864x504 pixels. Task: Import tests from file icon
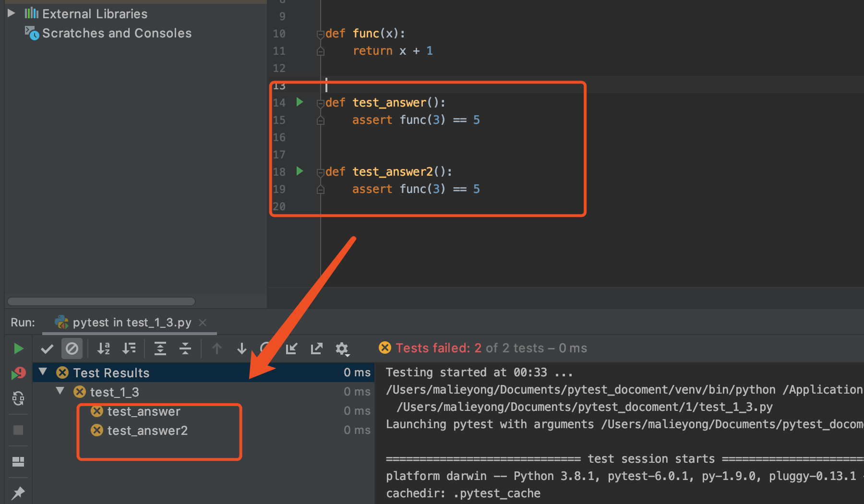coord(291,348)
